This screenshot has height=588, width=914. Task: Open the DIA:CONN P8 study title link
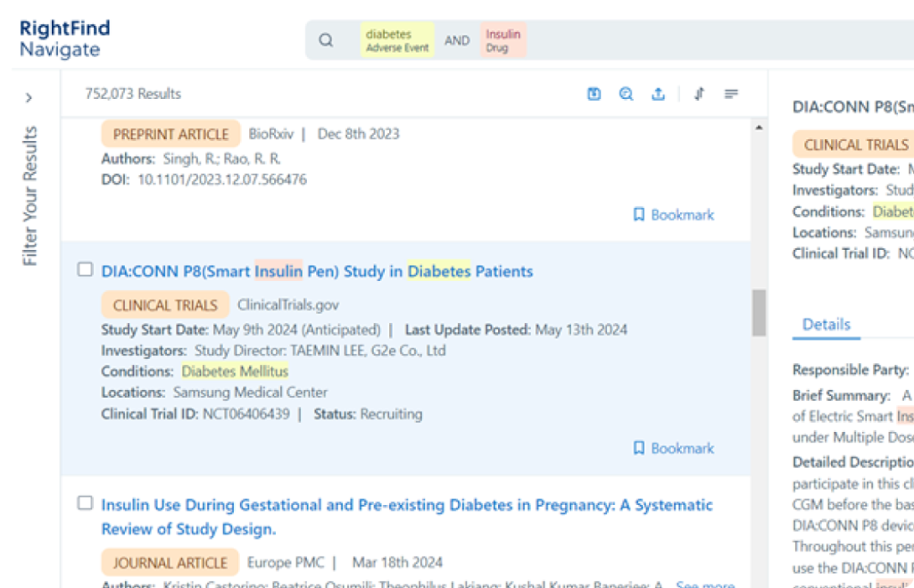[x=317, y=271]
